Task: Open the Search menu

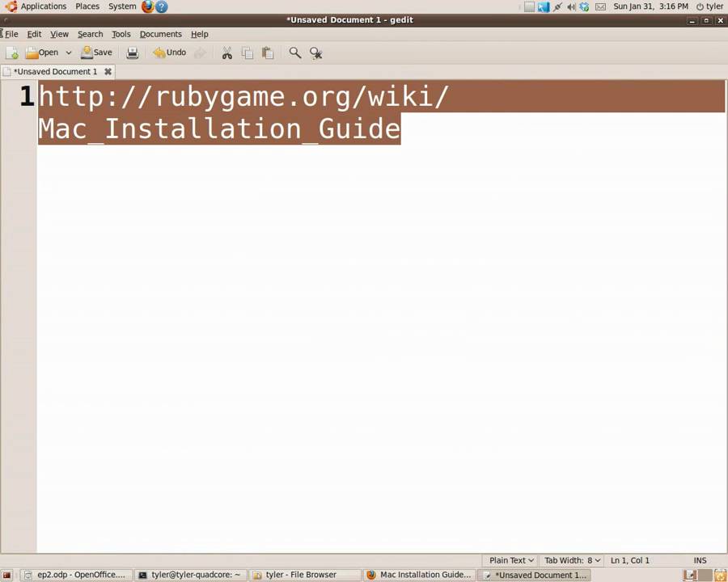Action: point(90,34)
